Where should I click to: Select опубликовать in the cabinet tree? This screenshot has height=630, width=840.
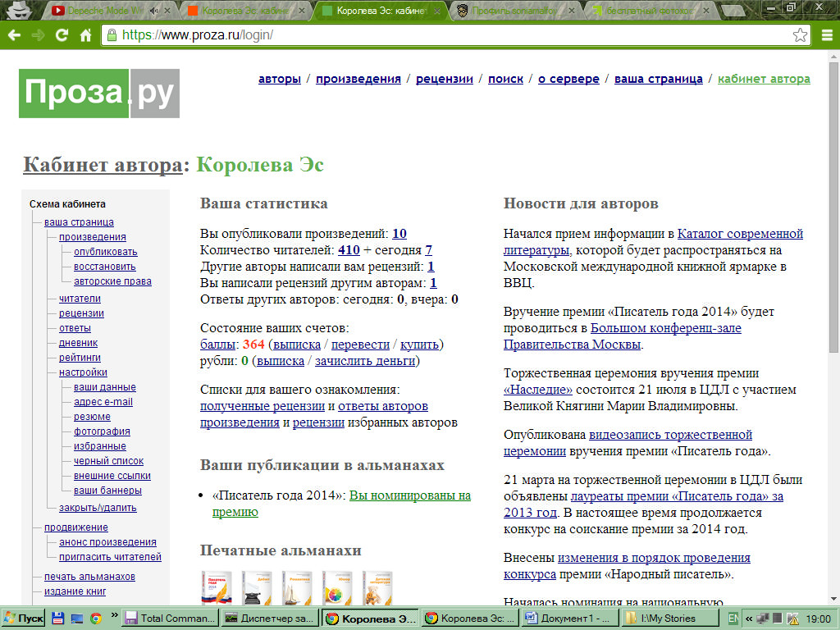pyautogui.click(x=106, y=252)
